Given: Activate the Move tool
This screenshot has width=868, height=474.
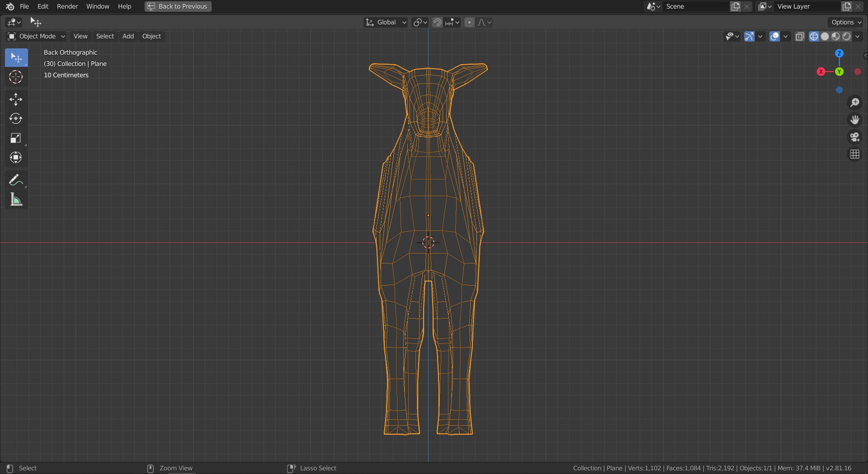Looking at the screenshot, I should coord(16,99).
